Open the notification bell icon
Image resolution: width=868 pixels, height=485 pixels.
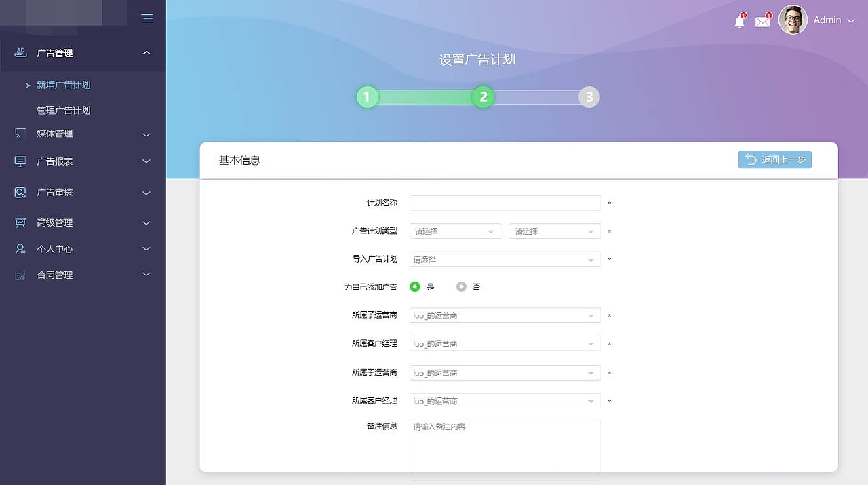coord(739,22)
